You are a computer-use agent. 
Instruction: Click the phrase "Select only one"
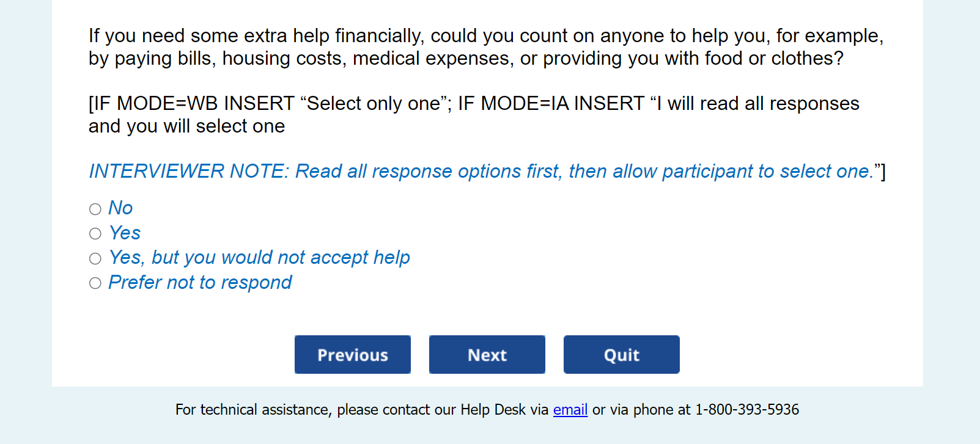pyautogui.click(x=373, y=104)
